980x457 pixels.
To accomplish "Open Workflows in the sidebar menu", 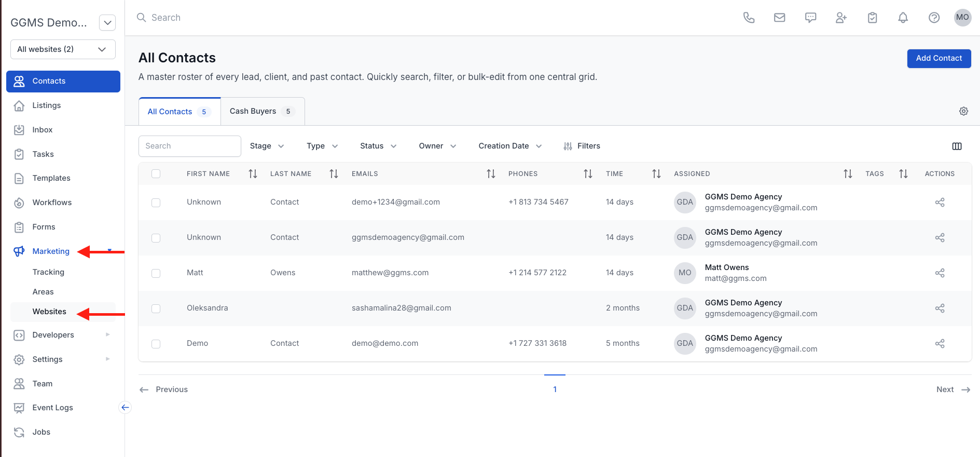I will pos(52,203).
